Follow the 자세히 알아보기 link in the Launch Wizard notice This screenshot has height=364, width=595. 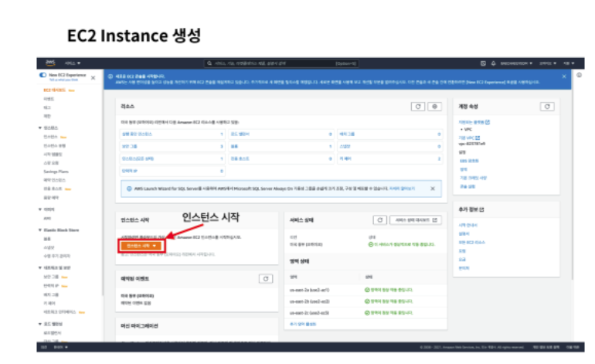coord(402,189)
